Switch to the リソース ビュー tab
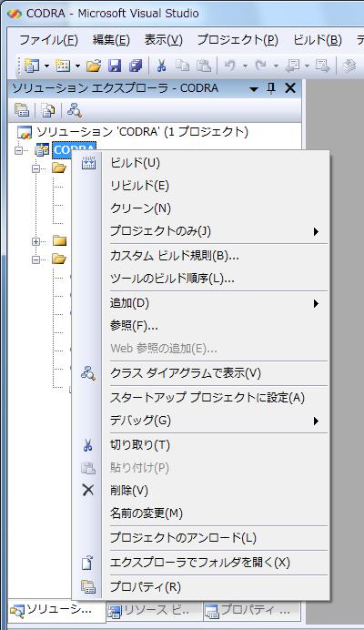364x630 pixels. click(x=155, y=611)
